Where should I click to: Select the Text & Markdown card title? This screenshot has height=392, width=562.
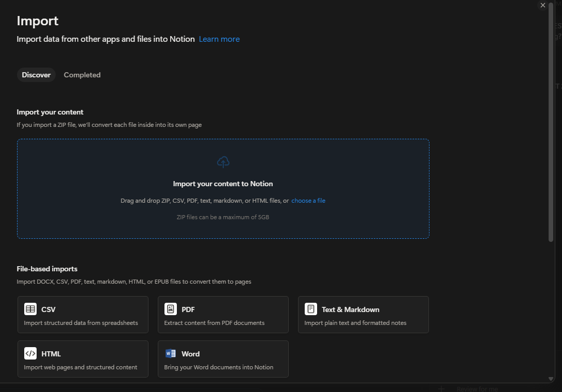point(351,309)
